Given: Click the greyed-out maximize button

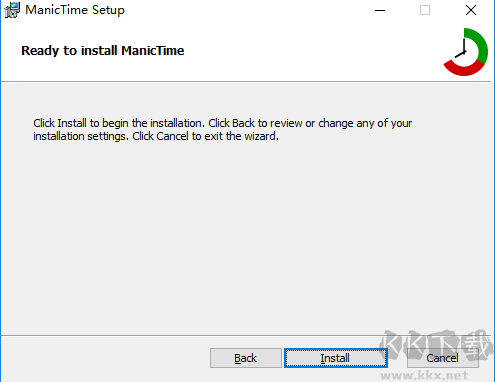Looking at the screenshot, I should coord(425,10).
